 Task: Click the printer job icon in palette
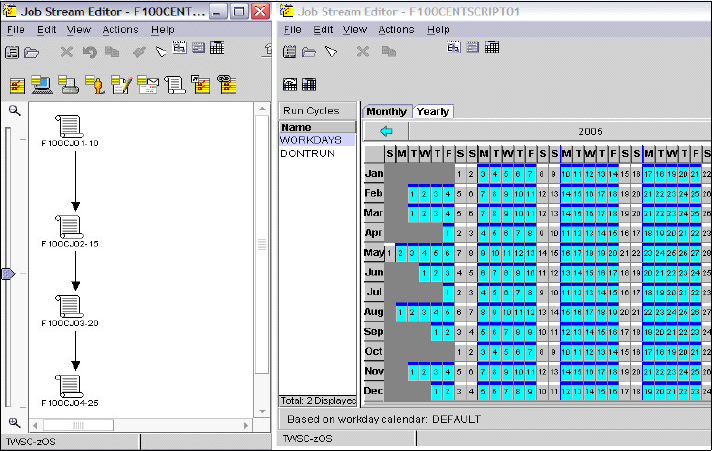tap(69, 85)
